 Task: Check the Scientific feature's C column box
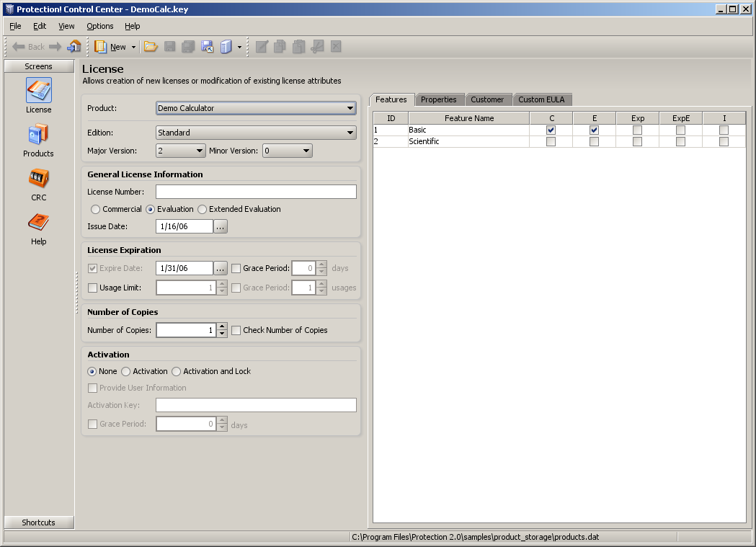coord(551,142)
